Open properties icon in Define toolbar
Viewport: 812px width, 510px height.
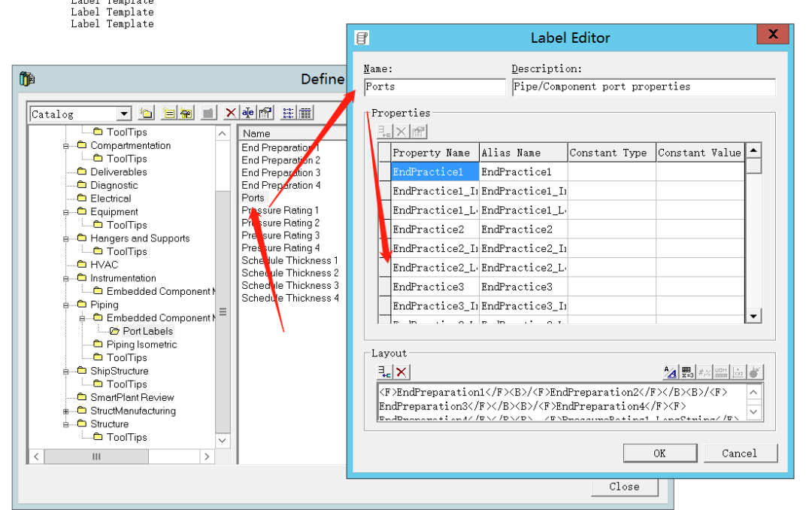(265, 113)
